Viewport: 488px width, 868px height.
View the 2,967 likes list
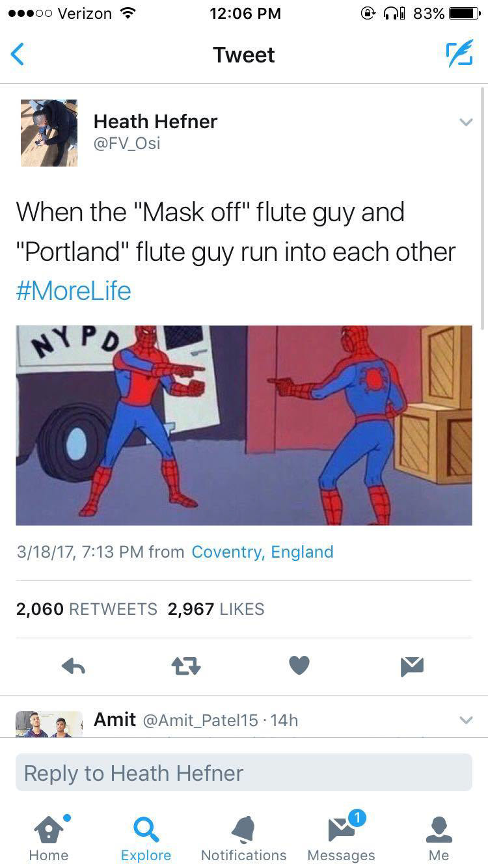click(216, 609)
